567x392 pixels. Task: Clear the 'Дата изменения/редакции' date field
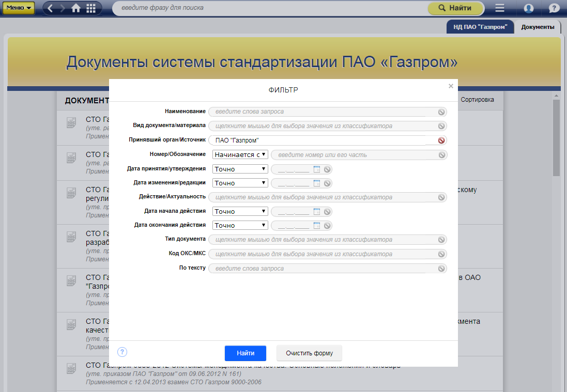coord(327,183)
